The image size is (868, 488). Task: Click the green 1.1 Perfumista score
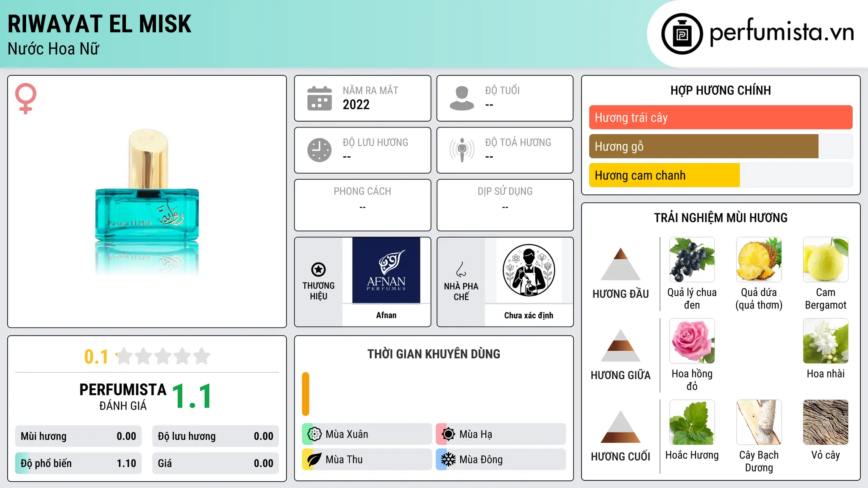point(192,396)
